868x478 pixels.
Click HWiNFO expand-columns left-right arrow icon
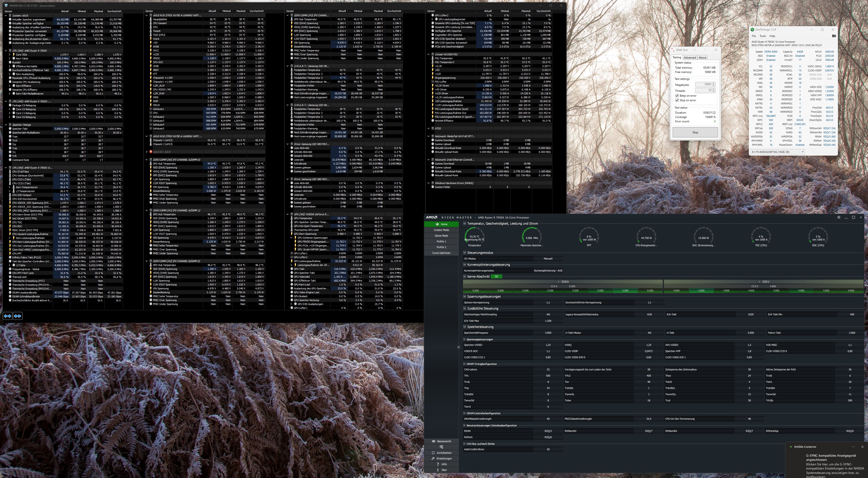[x=7, y=316]
